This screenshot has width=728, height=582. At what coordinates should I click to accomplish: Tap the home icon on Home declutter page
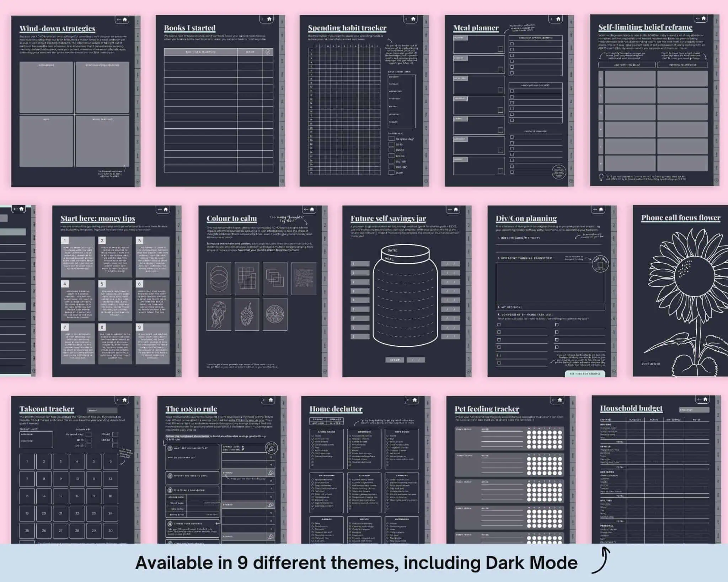point(415,400)
